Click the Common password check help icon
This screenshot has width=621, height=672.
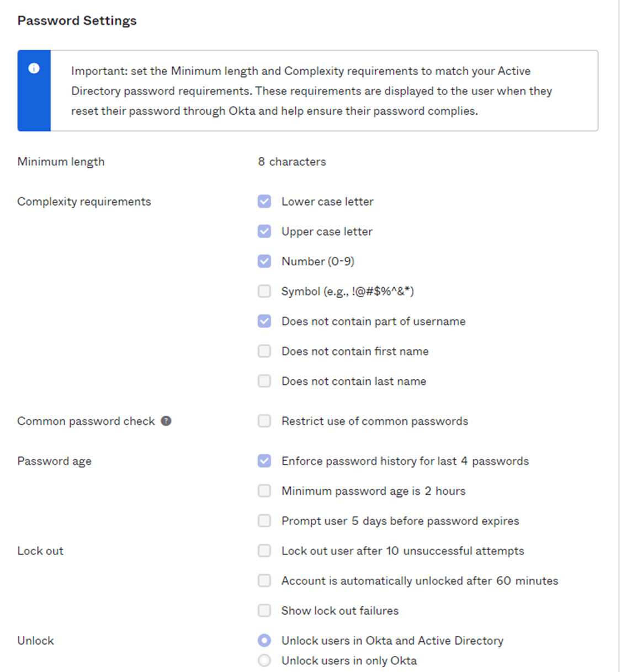(166, 421)
